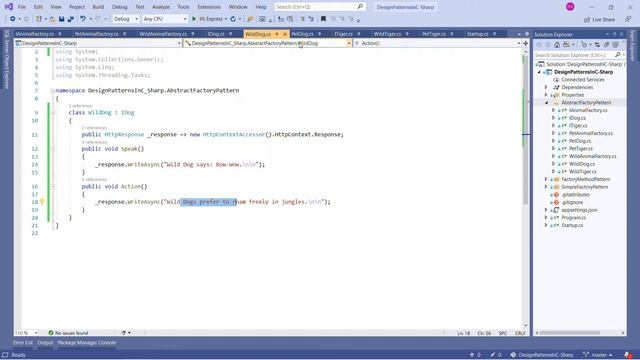Click Solution Explorer views switch icon
Screen dimensions: 640x360
coord(566,45)
